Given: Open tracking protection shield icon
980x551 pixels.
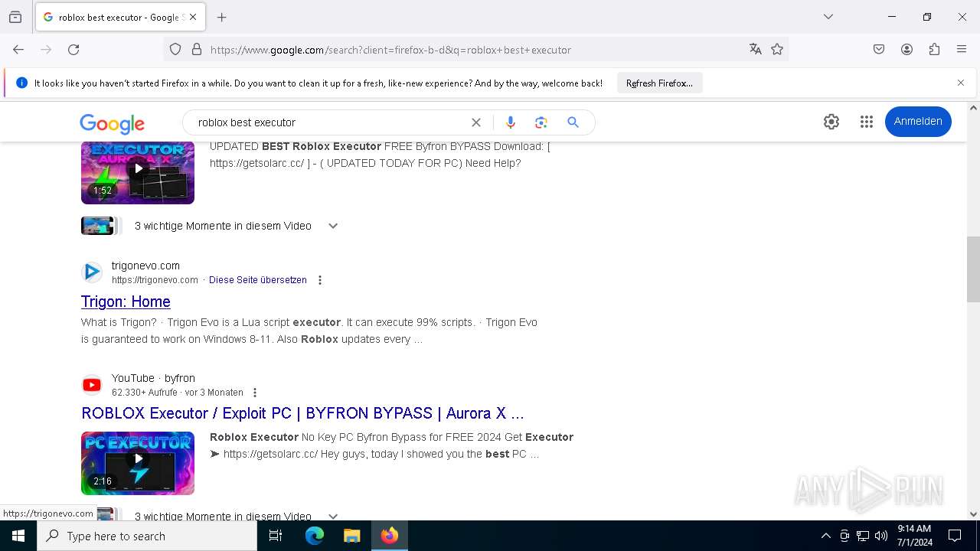Looking at the screenshot, I should pos(175,50).
